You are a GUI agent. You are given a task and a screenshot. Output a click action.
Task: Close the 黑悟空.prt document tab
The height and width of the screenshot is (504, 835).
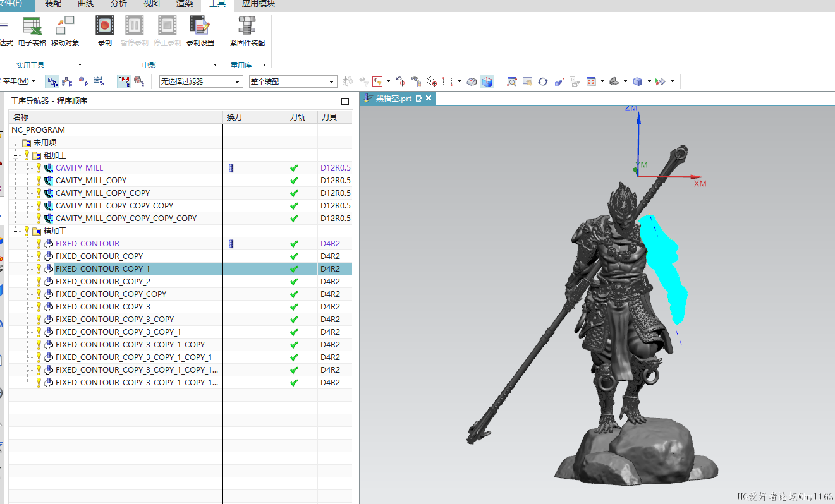(x=429, y=99)
